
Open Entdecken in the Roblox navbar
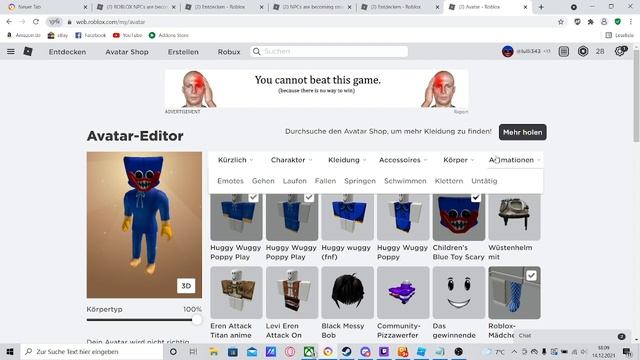tap(67, 52)
